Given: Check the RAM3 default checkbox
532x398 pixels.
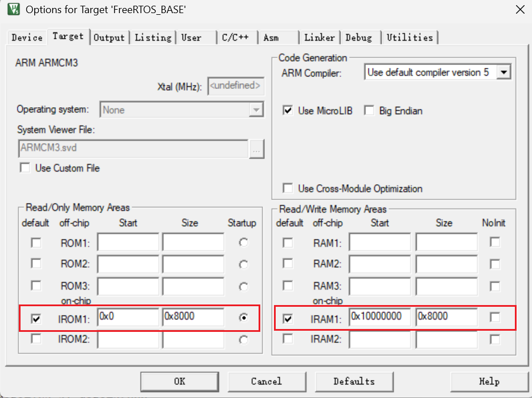Looking at the screenshot, I should point(288,286).
